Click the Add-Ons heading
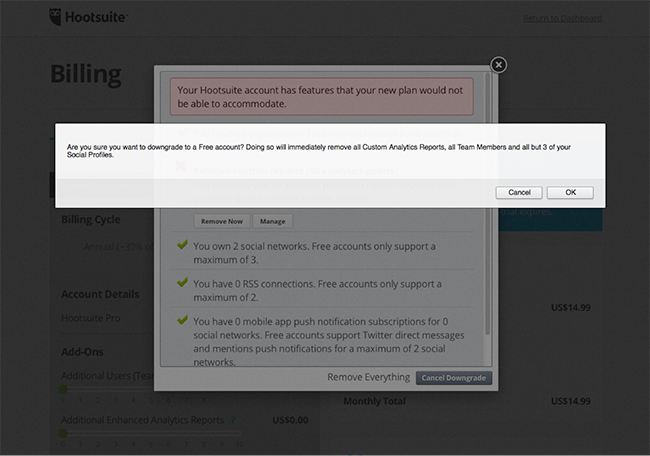The image size is (650, 456). [x=82, y=352]
